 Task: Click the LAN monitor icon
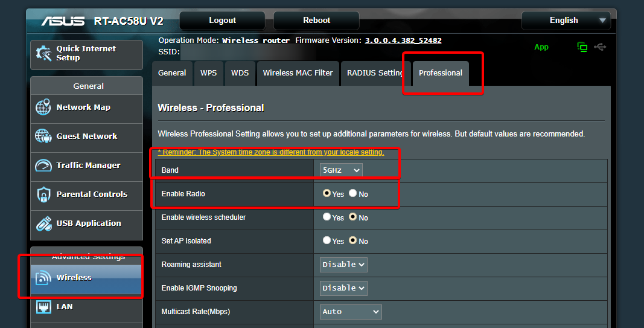(43, 307)
